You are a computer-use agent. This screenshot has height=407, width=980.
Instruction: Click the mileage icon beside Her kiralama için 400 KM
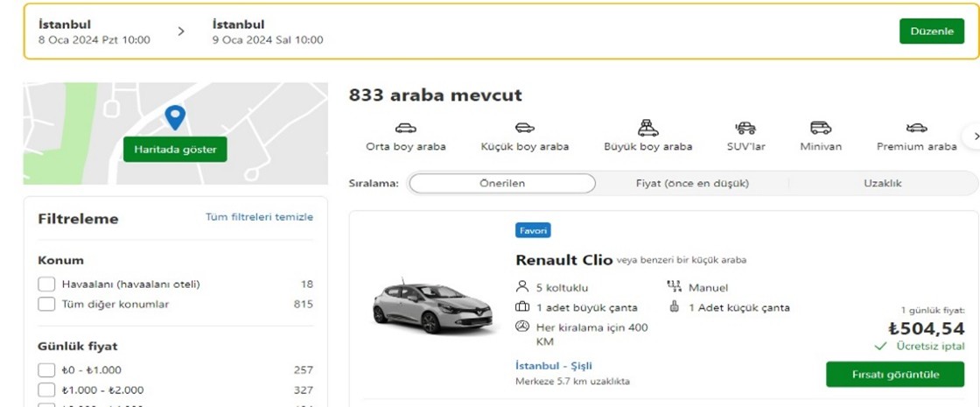pyautogui.click(x=521, y=327)
